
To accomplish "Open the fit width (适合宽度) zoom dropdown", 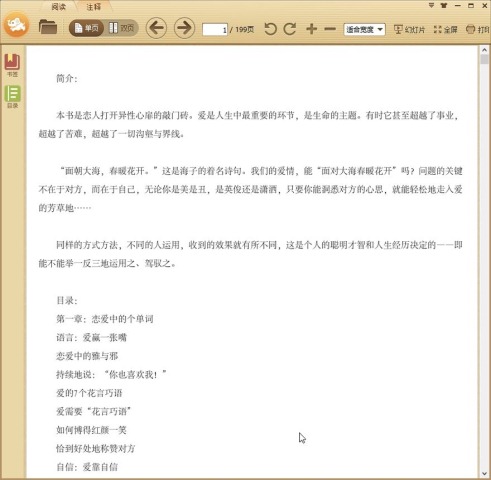I will tap(364, 29).
